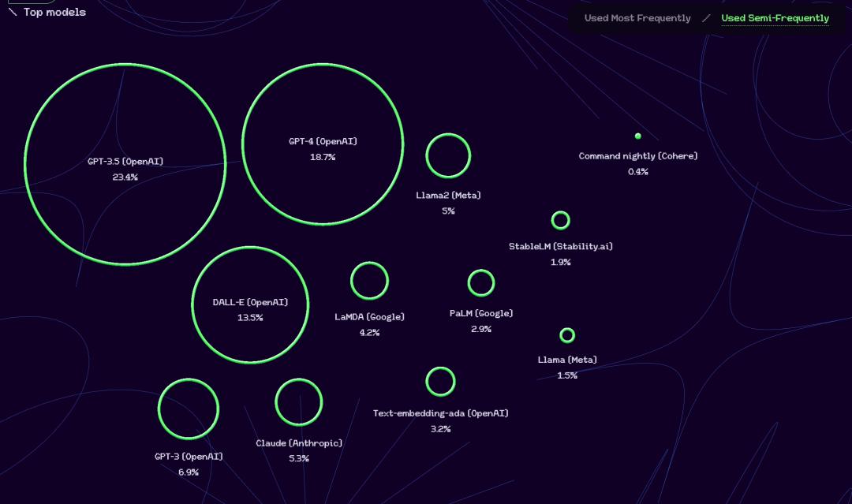Click the Text-embedding-ada (OpenAI) label

point(440,413)
